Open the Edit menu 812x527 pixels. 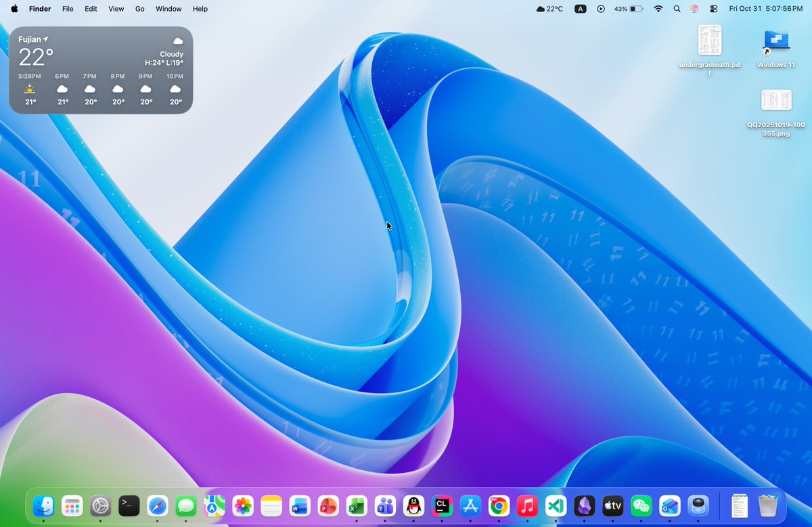click(x=91, y=9)
